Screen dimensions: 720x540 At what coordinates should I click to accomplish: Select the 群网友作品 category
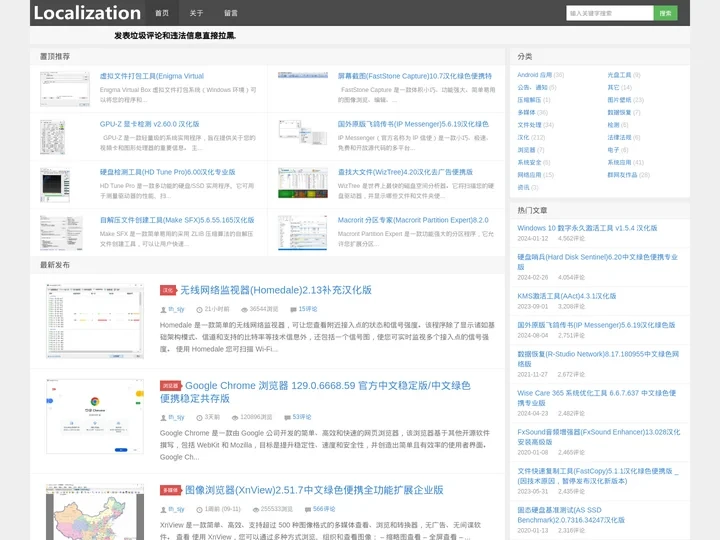(622, 174)
